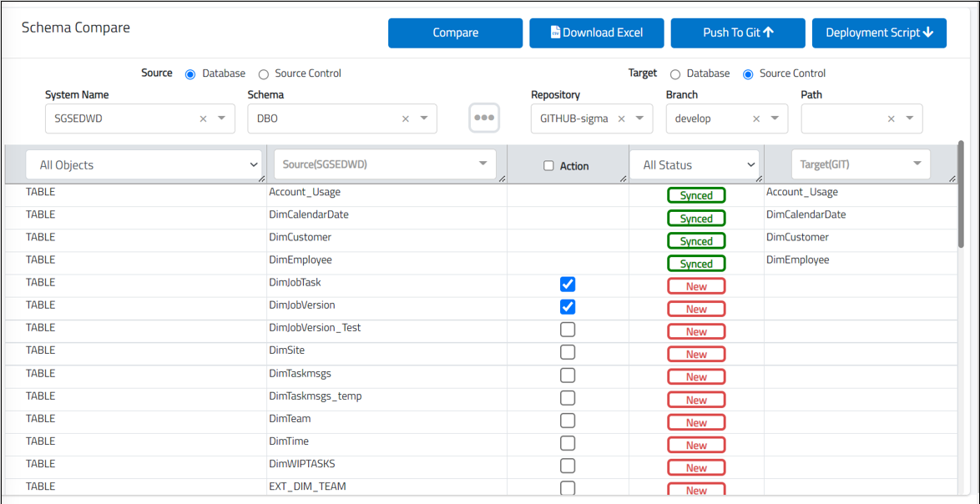Click the Synced status badge for Account_Usage

696,195
